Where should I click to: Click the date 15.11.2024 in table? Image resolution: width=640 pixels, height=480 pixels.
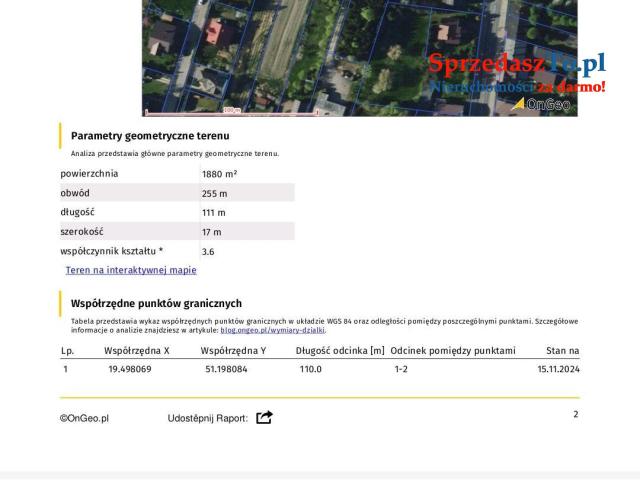(x=558, y=369)
